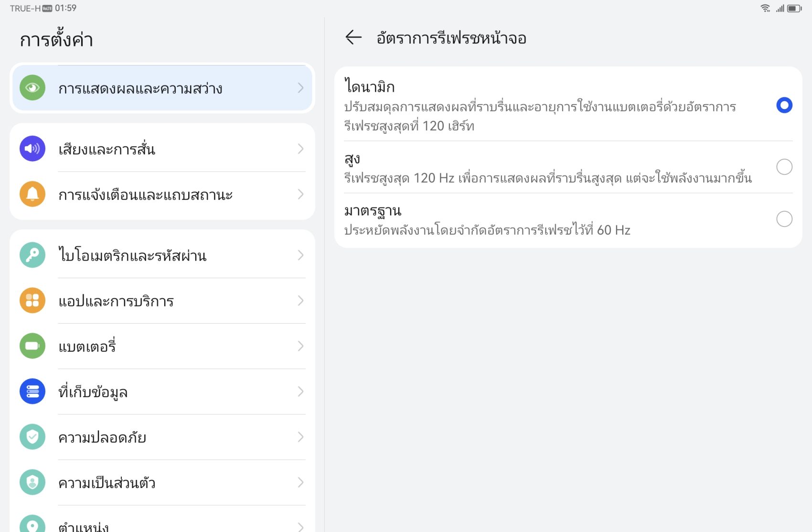Select the มาตรฐาน radio button
Image resolution: width=812 pixels, height=532 pixels.
tap(784, 219)
